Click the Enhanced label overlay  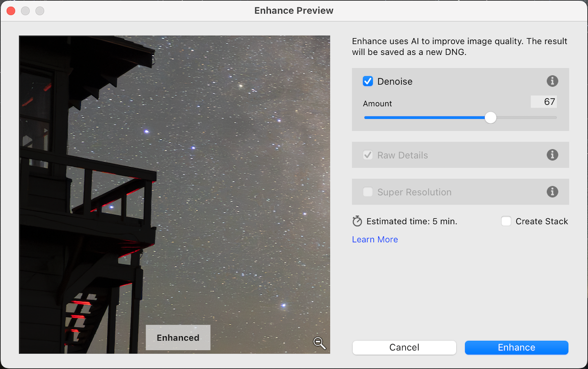[x=177, y=338]
